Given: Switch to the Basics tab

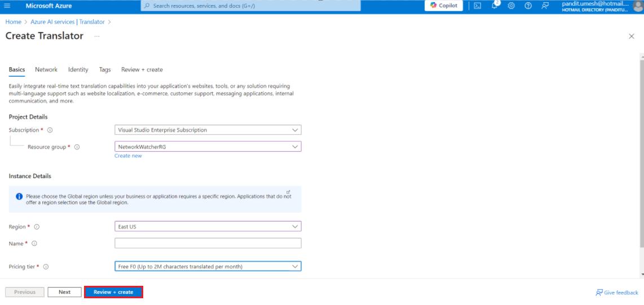Looking at the screenshot, I should click(x=17, y=70).
